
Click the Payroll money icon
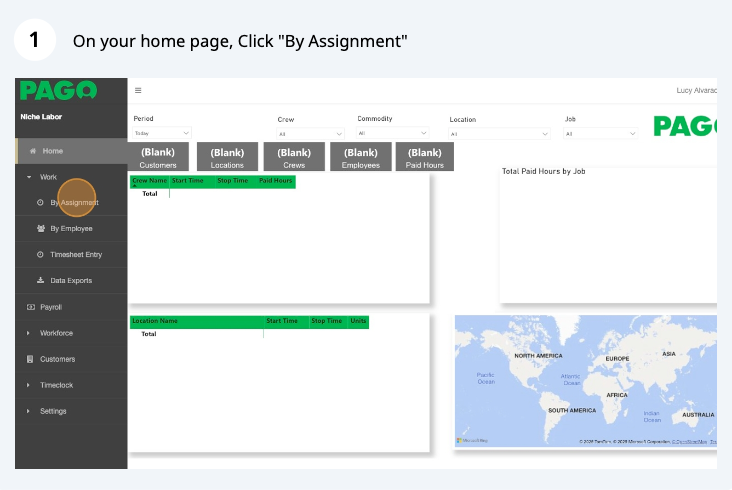30,307
